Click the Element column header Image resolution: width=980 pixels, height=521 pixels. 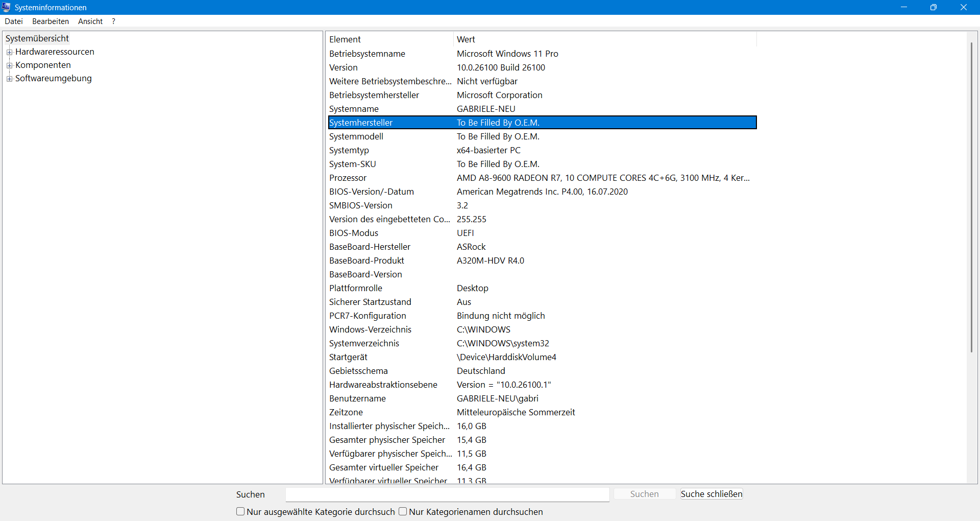coord(390,39)
